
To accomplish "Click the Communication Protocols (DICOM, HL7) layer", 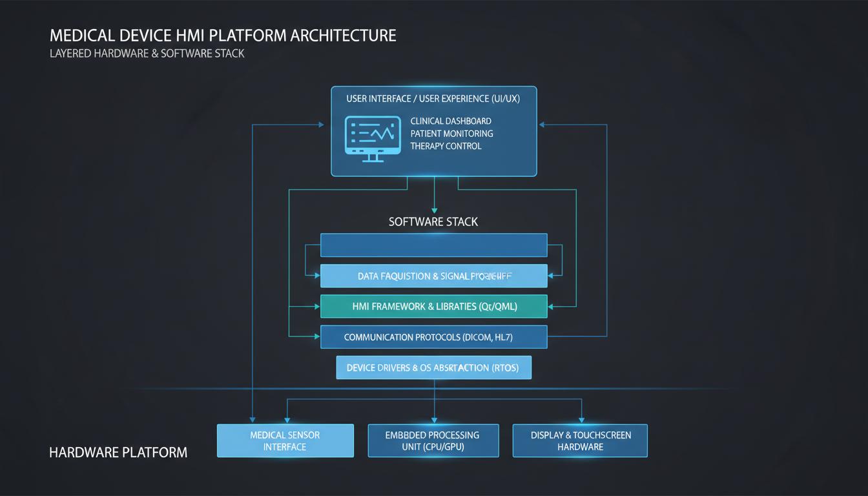I will point(433,336).
